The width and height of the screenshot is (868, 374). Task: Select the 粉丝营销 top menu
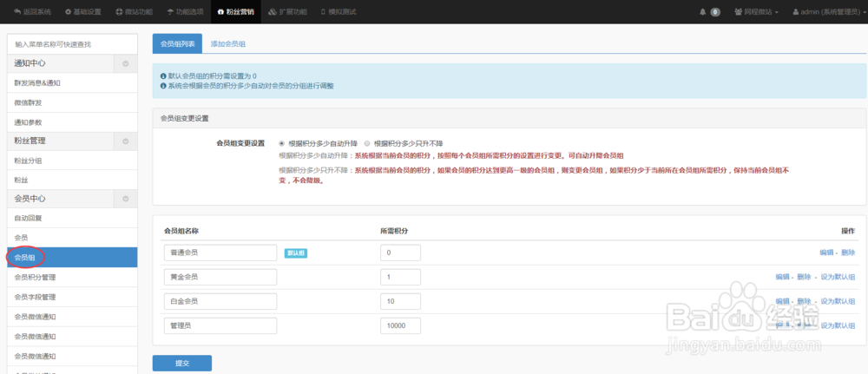coord(236,11)
